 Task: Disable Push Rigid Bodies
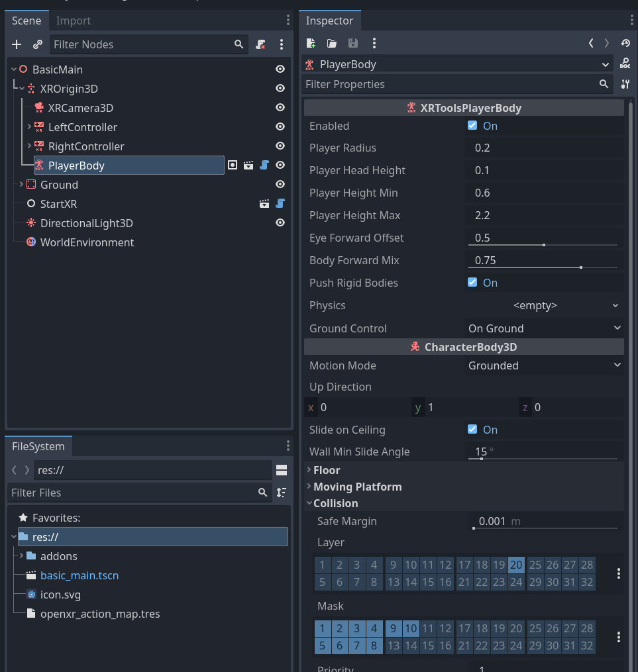coord(472,282)
